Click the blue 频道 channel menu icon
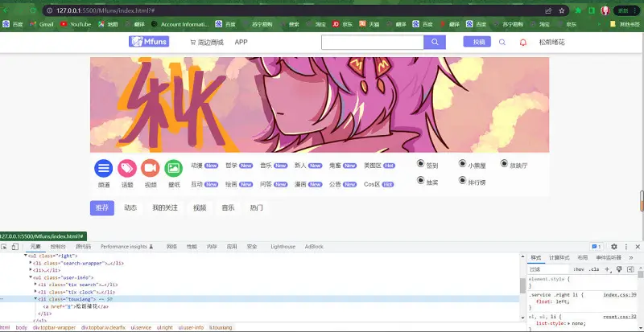This screenshot has height=332, width=644. point(104,168)
